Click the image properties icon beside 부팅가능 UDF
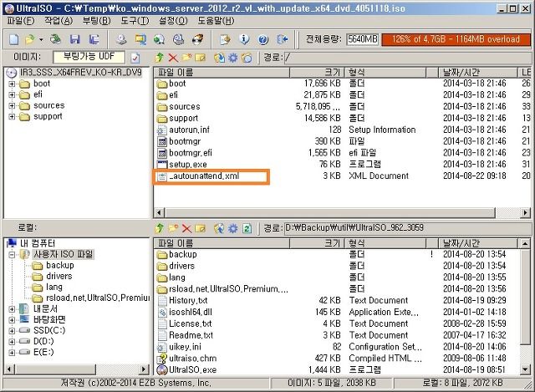 coord(135,58)
